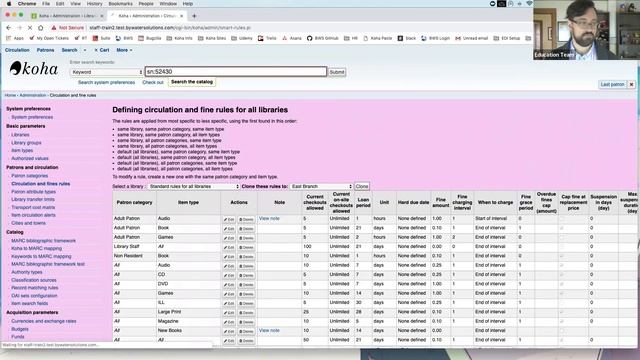640x360 pixels.
Task: Toggle cap fine checkbox for Adult Patron Book
Action: pos(562,229)
